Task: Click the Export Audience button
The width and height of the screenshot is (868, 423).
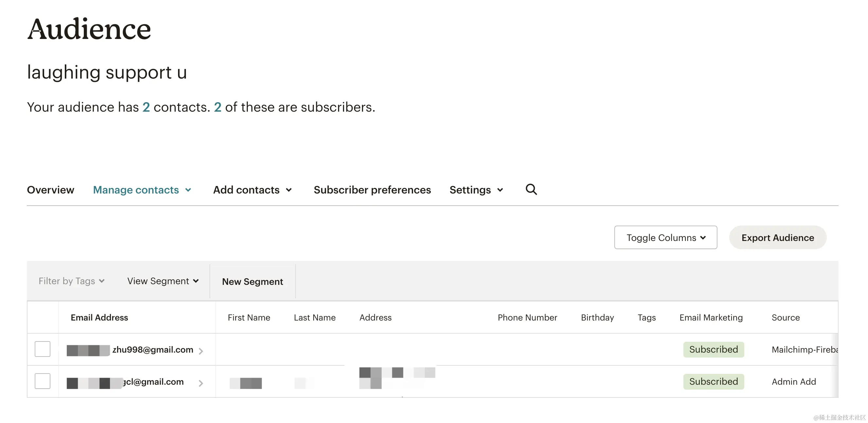Action: point(777,237)
